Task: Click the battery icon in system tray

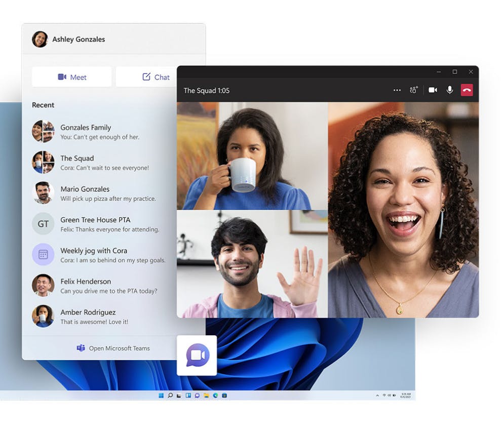Action: click(395, 395)
